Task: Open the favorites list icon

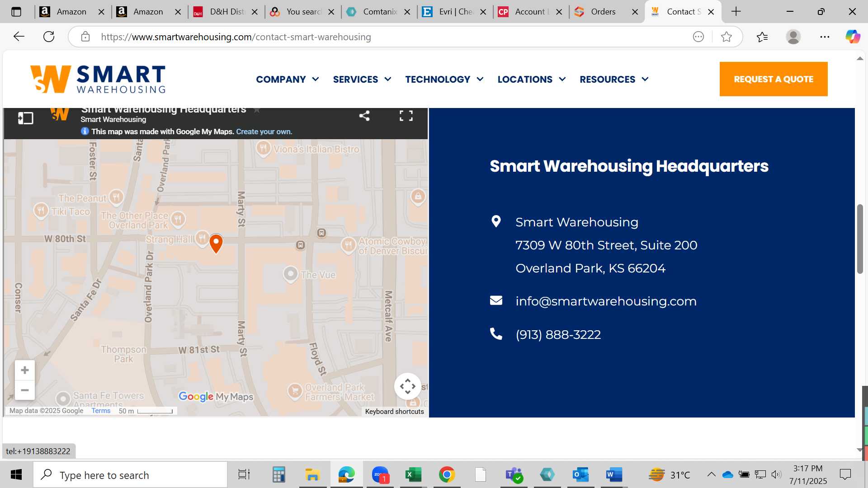Action: coord(762,37)
